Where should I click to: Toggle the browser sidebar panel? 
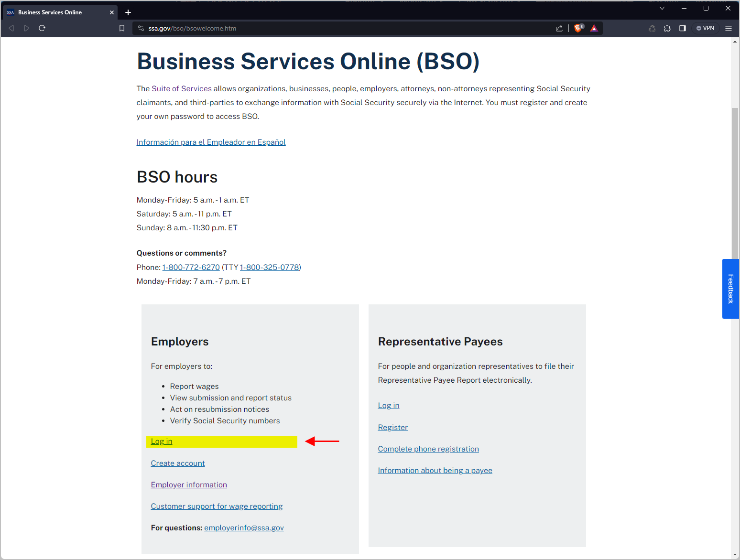683,28
